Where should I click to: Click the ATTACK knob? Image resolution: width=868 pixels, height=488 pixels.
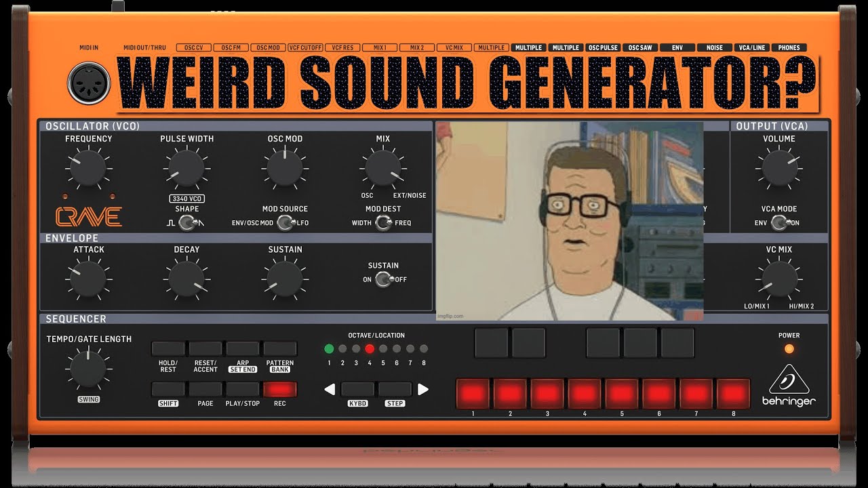click(88, 279)
